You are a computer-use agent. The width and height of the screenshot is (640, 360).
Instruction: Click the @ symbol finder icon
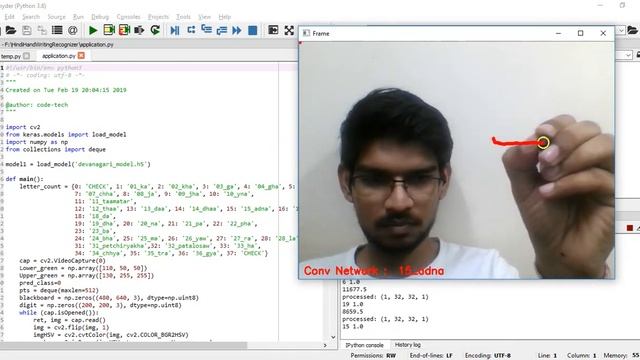coord(73,30)
